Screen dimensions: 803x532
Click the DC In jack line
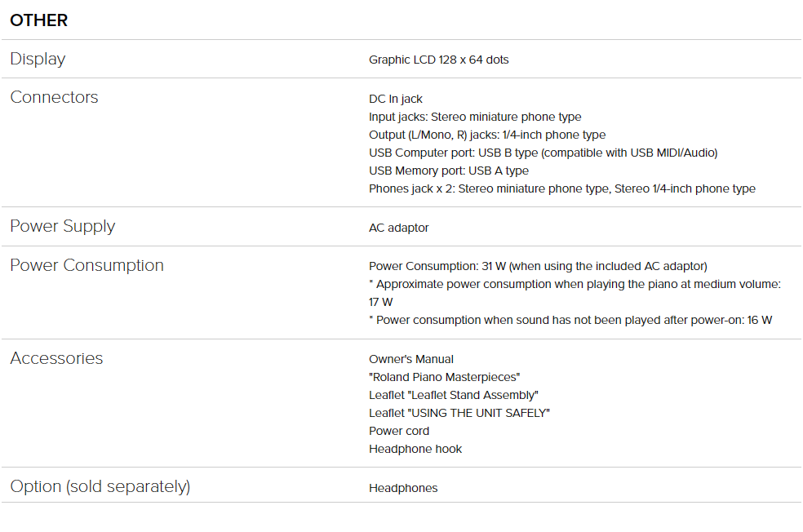(396, 99)
